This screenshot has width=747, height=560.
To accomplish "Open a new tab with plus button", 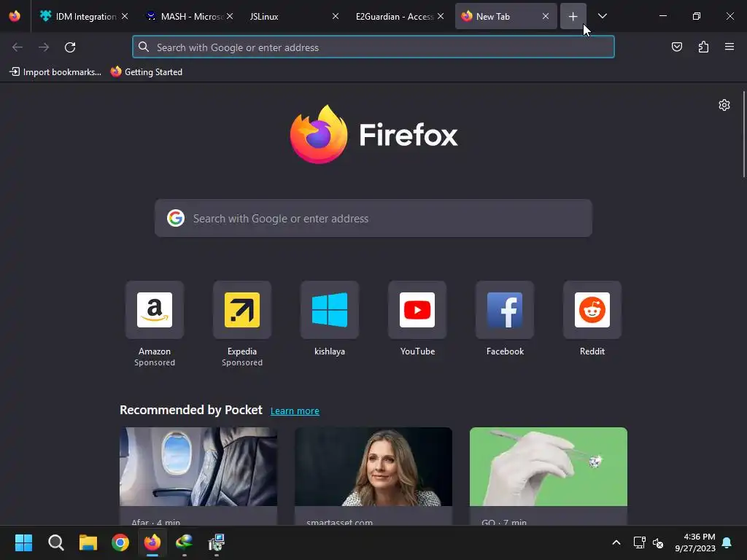I will 573,16.
